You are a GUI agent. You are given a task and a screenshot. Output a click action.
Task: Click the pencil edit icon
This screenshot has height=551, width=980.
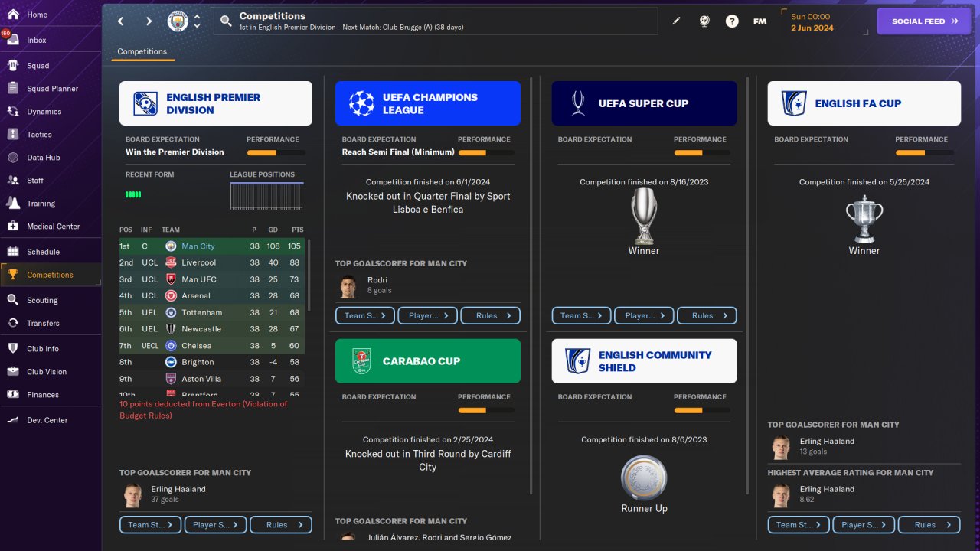click(676, 21)
